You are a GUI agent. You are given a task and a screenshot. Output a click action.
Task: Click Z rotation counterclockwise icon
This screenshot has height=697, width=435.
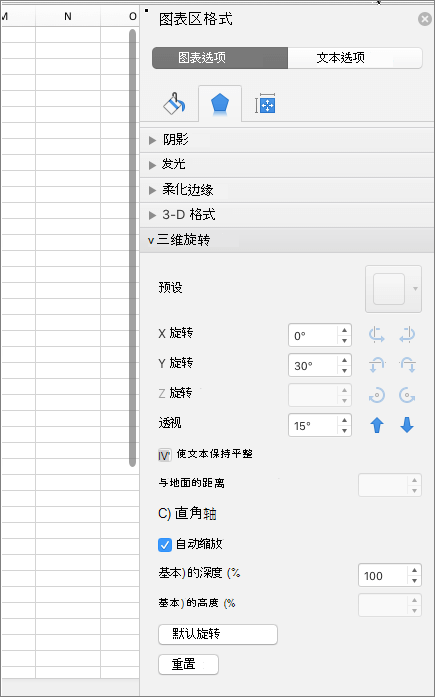(x=377, y=395)
